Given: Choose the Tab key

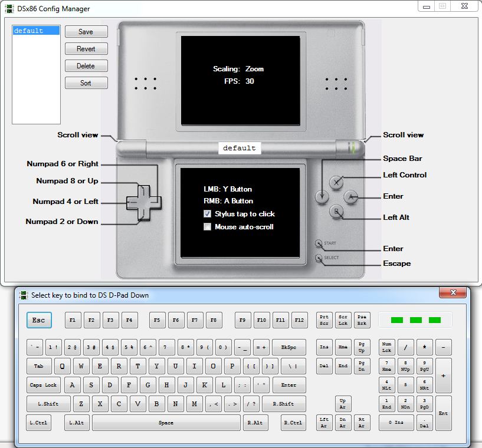Looking at the screenshot, I should (39, 366).
